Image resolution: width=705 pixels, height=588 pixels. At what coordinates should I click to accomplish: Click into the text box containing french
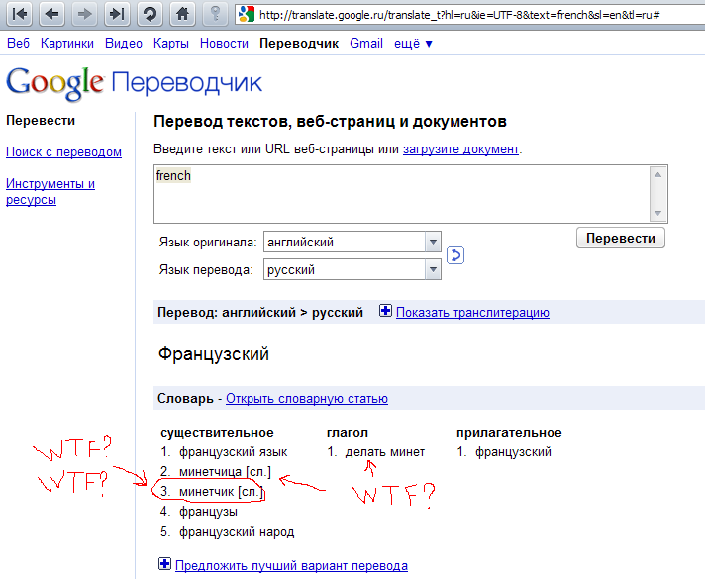click(402, 194)
